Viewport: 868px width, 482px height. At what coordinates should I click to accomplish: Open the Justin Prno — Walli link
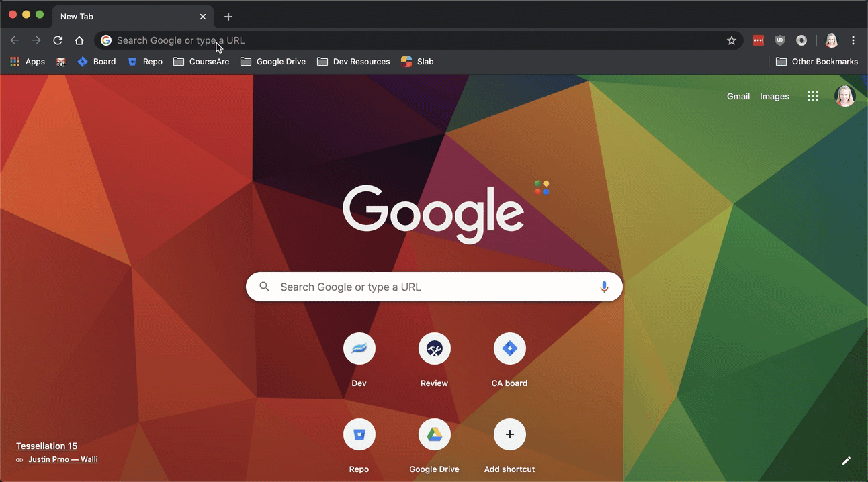[63, 459]
